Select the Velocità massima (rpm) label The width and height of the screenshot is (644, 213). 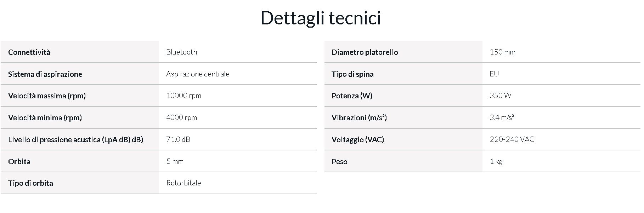click(47, 96)
